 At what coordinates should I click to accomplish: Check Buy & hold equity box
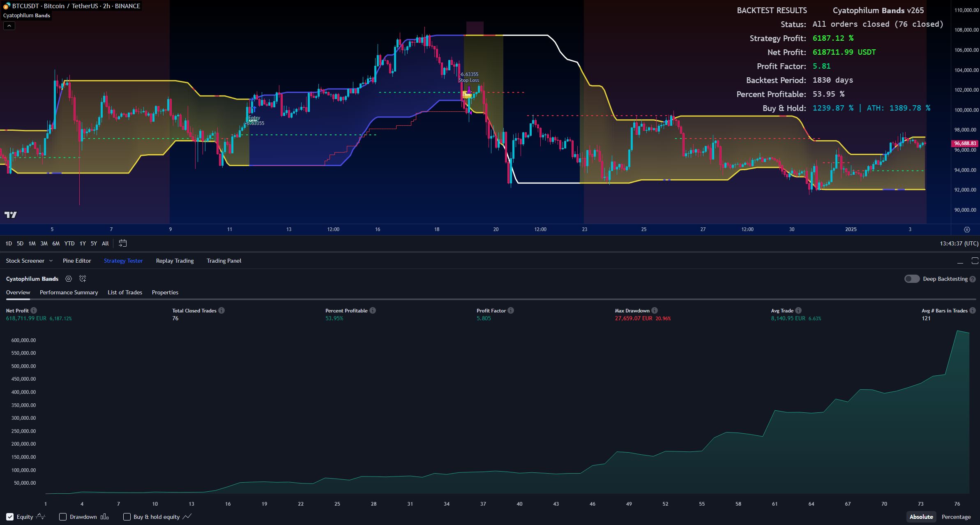(x=127, y=517)
